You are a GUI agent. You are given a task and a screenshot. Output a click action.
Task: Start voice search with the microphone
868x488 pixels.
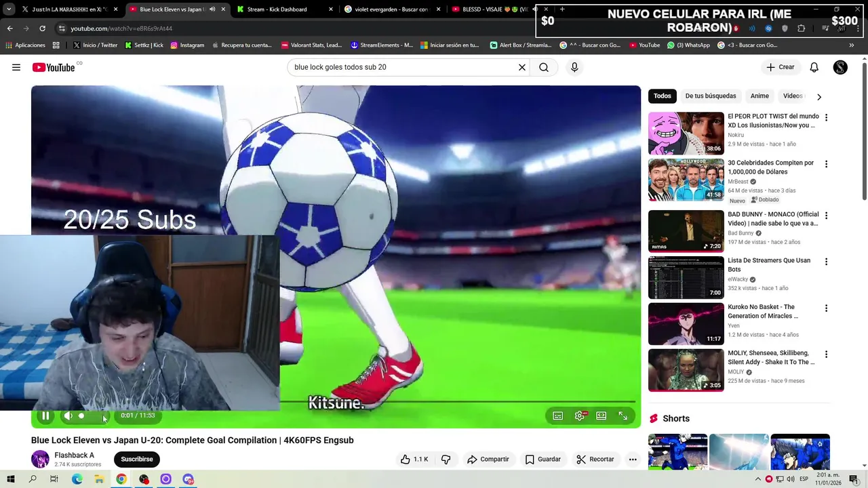(x=574, y=67)
